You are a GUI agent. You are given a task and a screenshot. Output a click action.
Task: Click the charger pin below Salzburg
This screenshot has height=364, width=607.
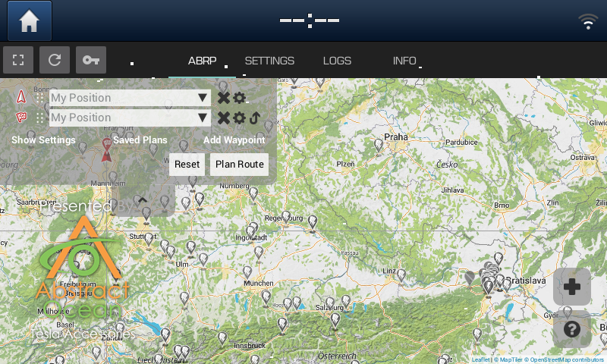pyautogui.click(x=335, y=321)
